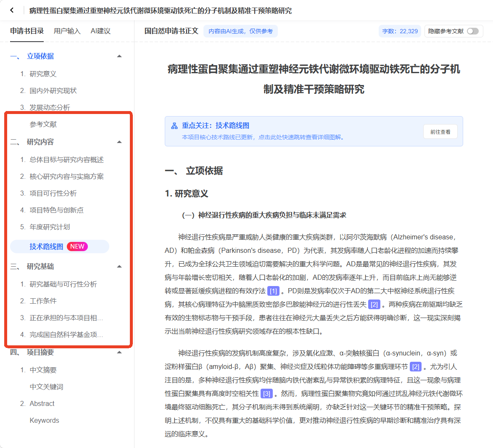
Task: Click the 重点关注：技术路线图 banner title
Action: coord(216,125)
